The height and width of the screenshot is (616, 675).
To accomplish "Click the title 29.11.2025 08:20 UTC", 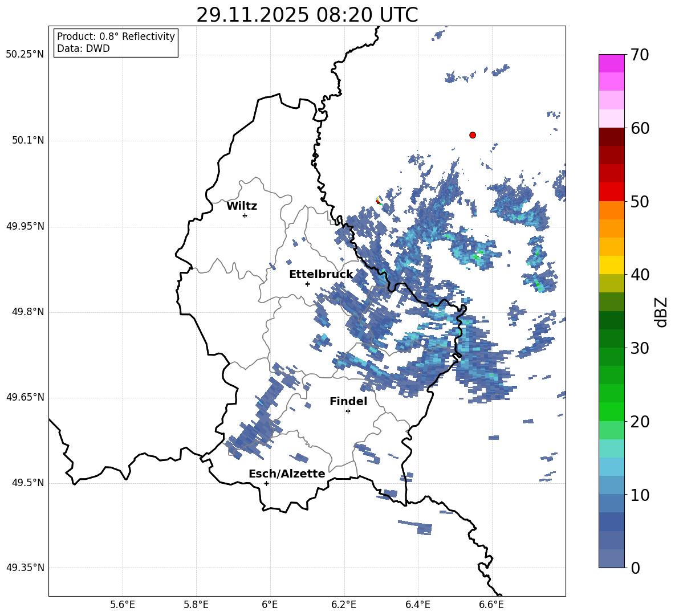I will 307,15.
